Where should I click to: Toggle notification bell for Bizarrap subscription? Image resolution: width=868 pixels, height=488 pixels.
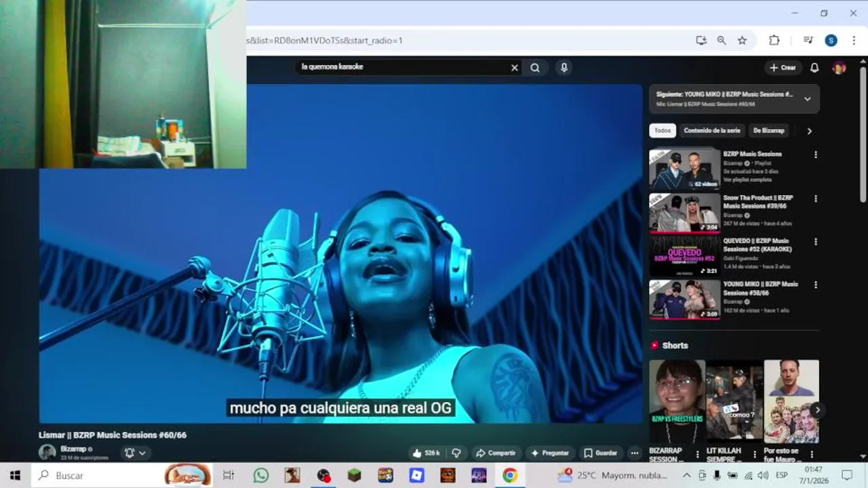135,453
